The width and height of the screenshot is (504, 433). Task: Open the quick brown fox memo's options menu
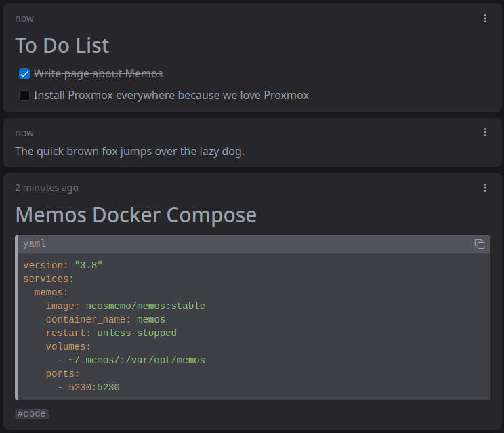tap(485, 132)
